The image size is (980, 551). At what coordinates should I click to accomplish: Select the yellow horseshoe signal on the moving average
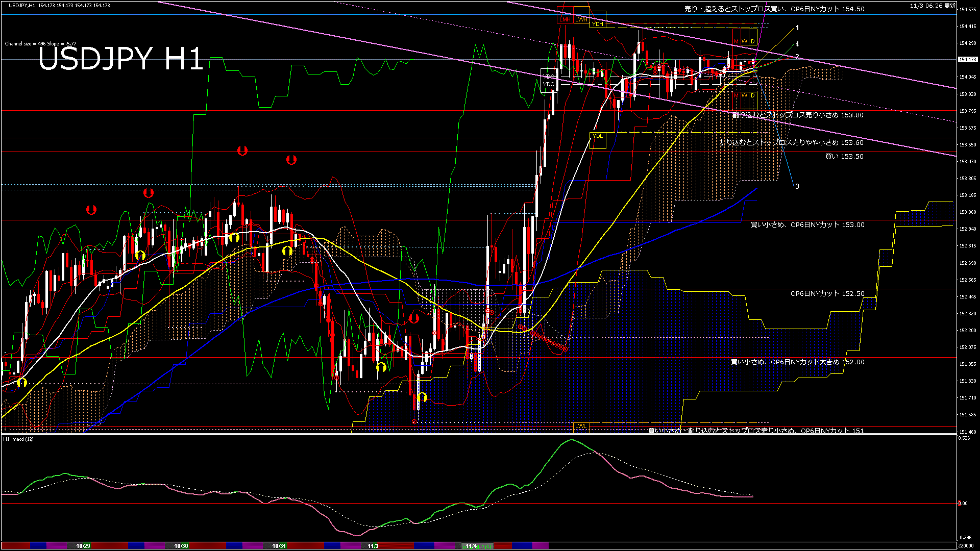click(234, 237)
